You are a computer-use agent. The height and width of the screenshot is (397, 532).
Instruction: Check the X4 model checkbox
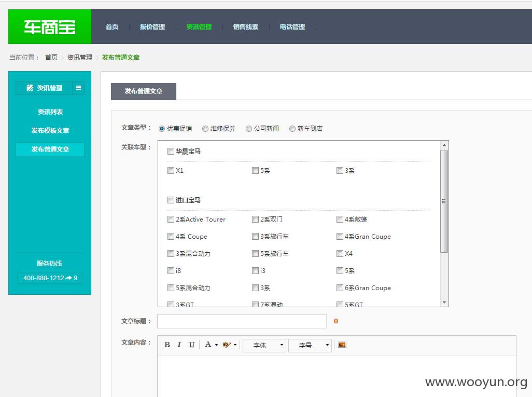[340, 253]
